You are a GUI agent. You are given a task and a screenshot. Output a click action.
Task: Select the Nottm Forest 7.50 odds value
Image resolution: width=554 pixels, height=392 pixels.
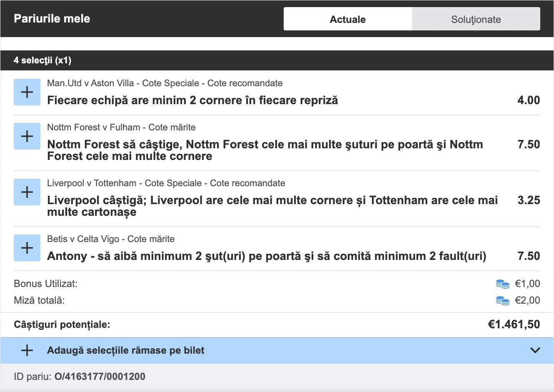pos(528,144)
